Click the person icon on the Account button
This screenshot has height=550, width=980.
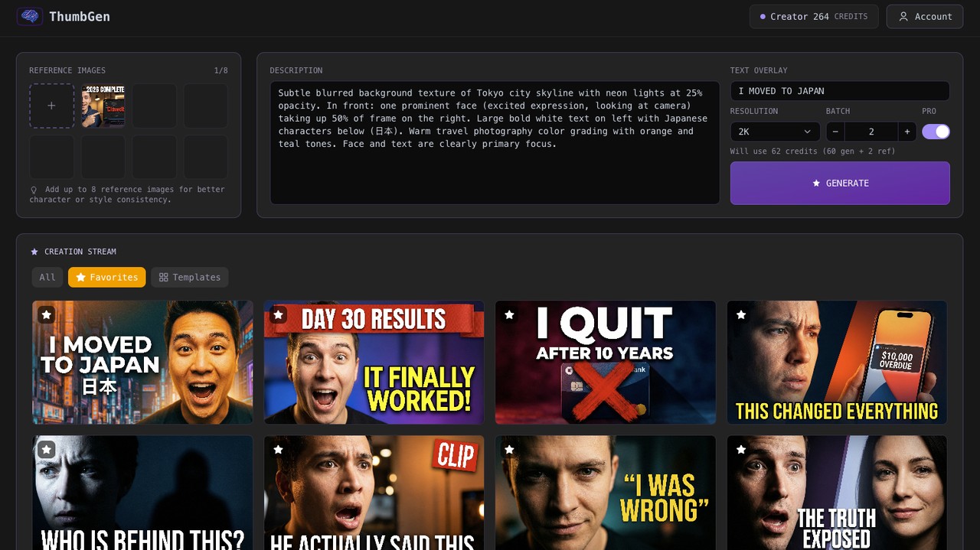tap(905, 16)
